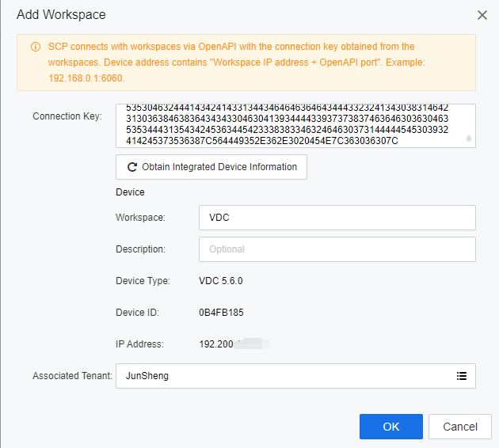Open the Associated Tenant list icon
Image resolution: width=499 pixels, height=448 pixels.
pyautogui.click(x=462, y=376)
